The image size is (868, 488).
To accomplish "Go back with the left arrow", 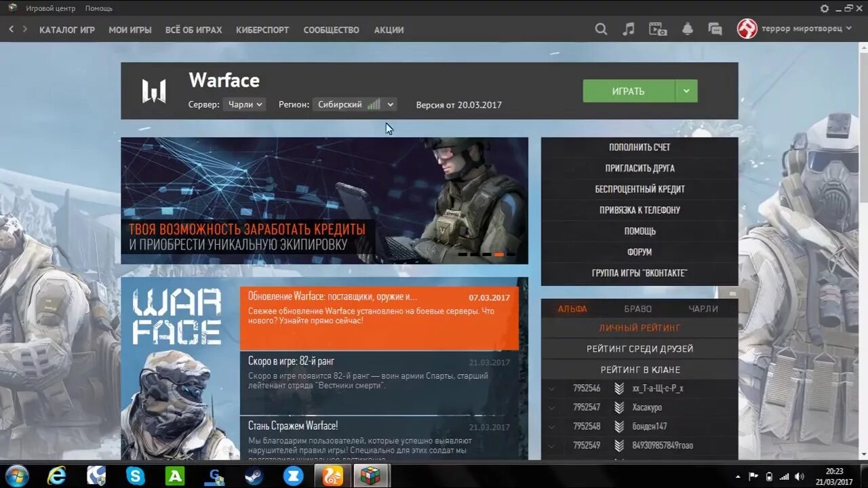I will click(11, 29).
